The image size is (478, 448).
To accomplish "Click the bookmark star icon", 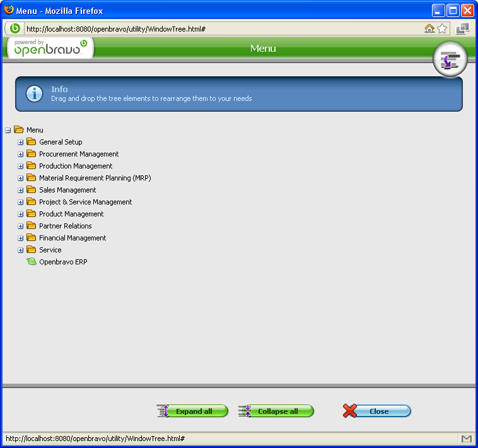I will tap(442, 28).
